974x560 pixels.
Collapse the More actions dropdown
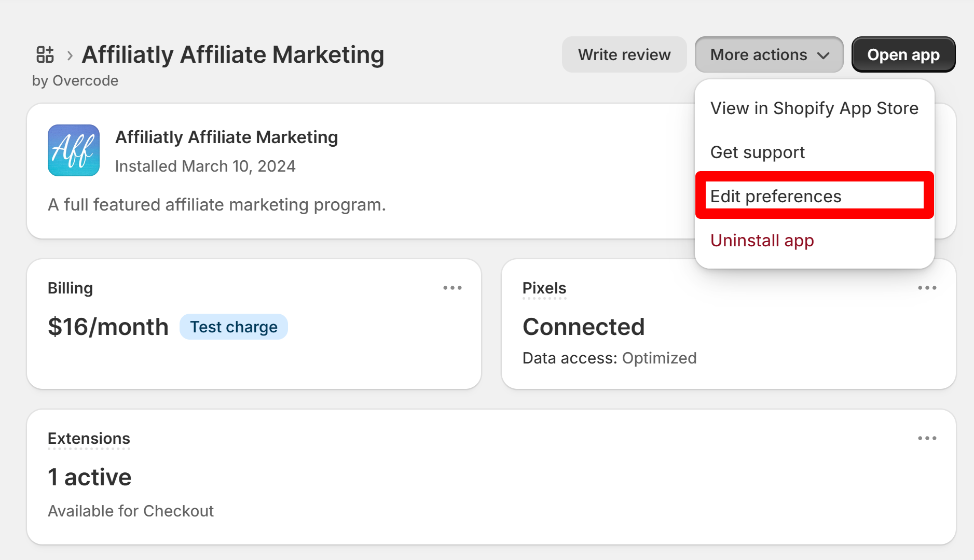point(769,54)
